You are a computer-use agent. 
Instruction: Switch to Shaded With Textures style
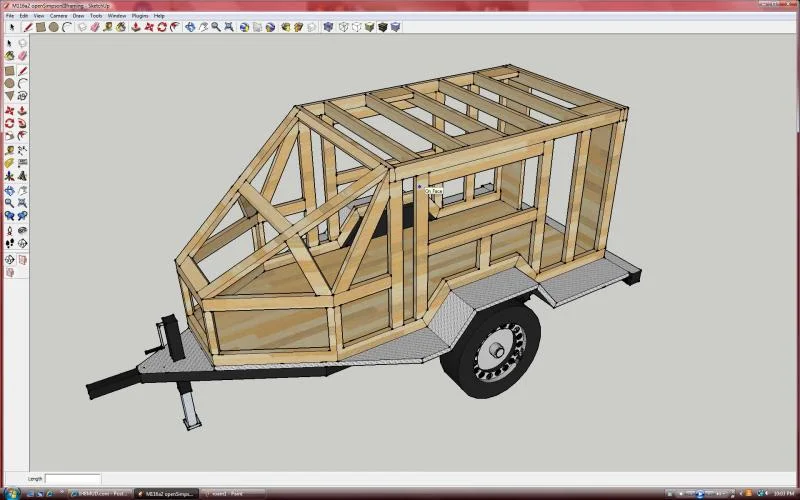coord(383,27)
